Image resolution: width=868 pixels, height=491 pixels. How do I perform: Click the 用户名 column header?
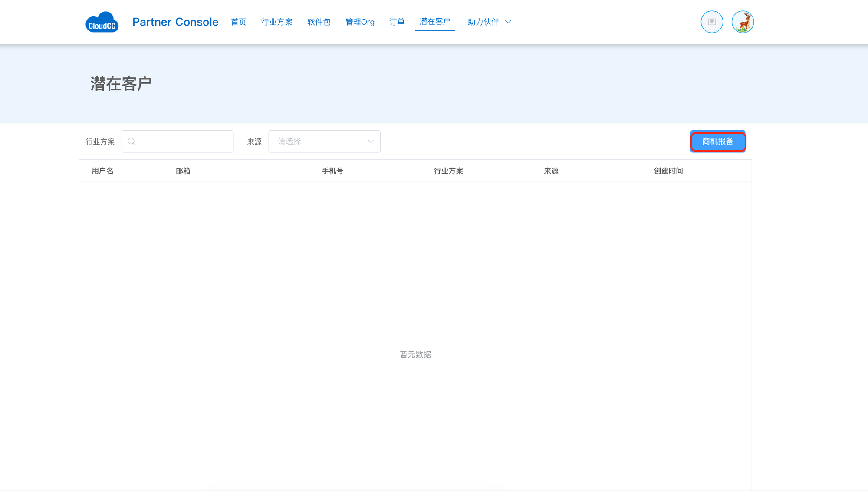(x=102, y=171)
